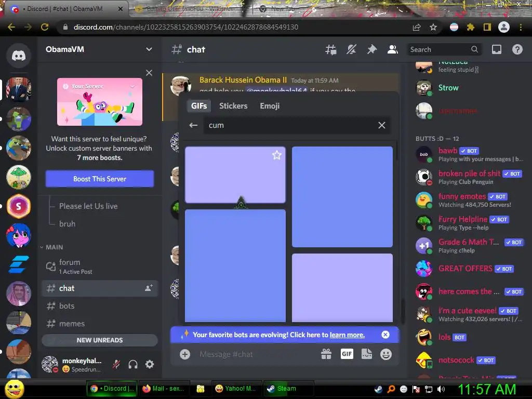Open the attachment plus button
Screen dimensions: 532x399
(185, 354)
